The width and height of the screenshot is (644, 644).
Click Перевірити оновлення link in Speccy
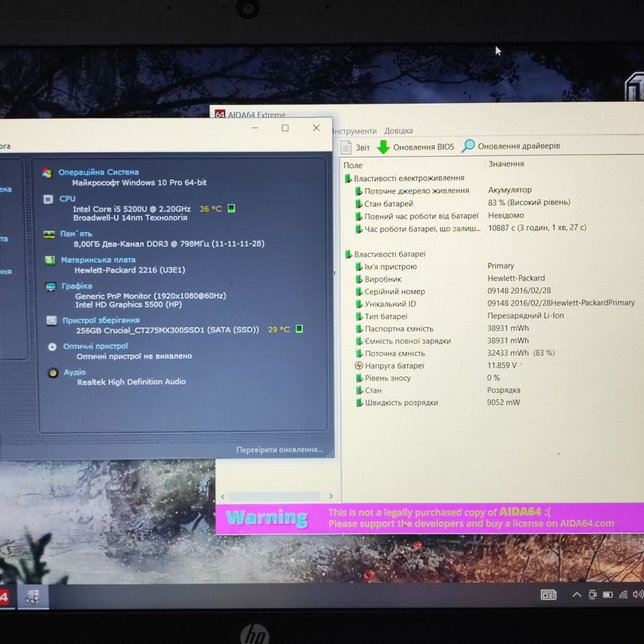280,450
